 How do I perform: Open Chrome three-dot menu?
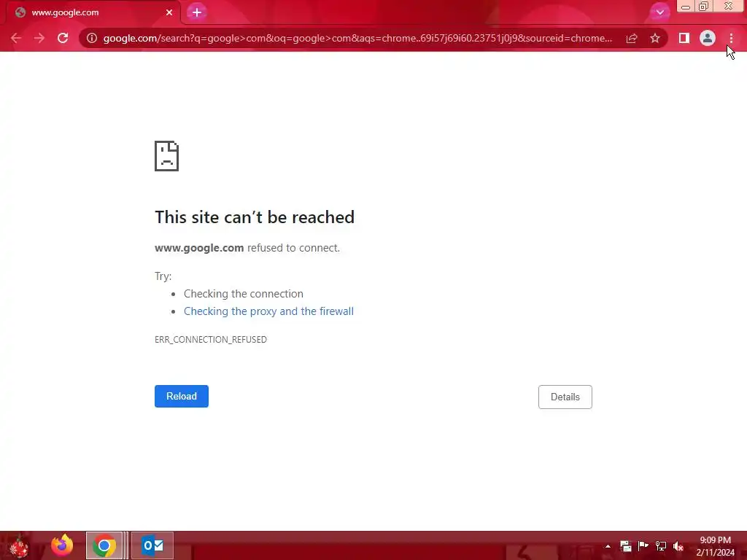click(731, 38)
